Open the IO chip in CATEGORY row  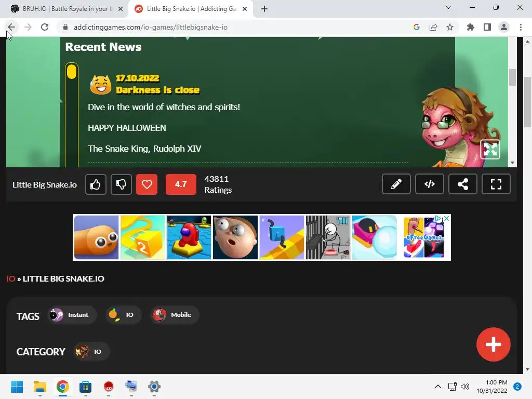[x=91, y=352]
